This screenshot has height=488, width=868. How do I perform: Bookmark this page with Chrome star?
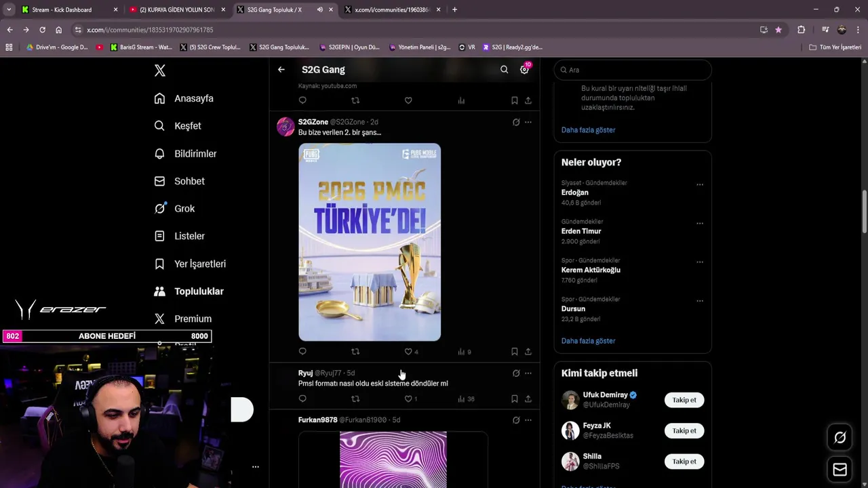[x=778, y=30]
